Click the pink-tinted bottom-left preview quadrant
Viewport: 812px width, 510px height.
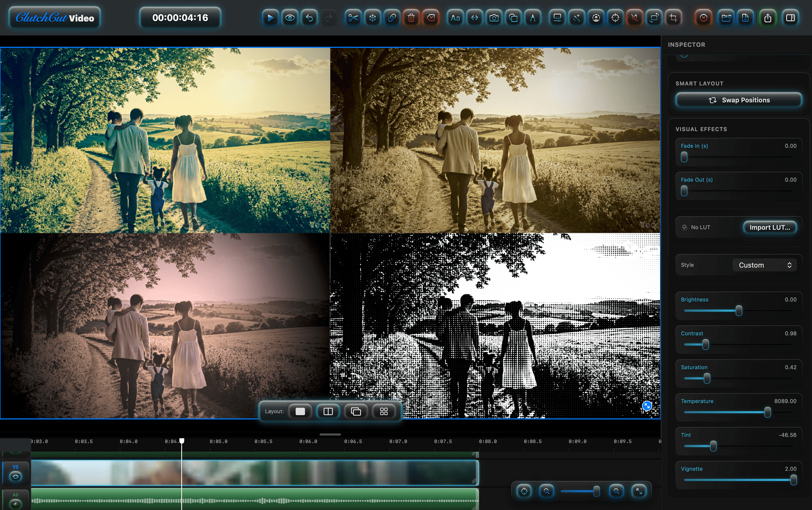coord(165,325)
